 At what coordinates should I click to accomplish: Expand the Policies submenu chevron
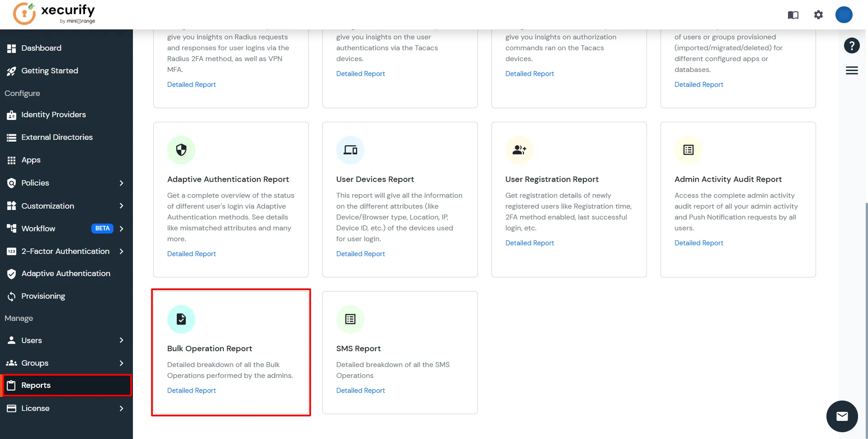[121, 183]
